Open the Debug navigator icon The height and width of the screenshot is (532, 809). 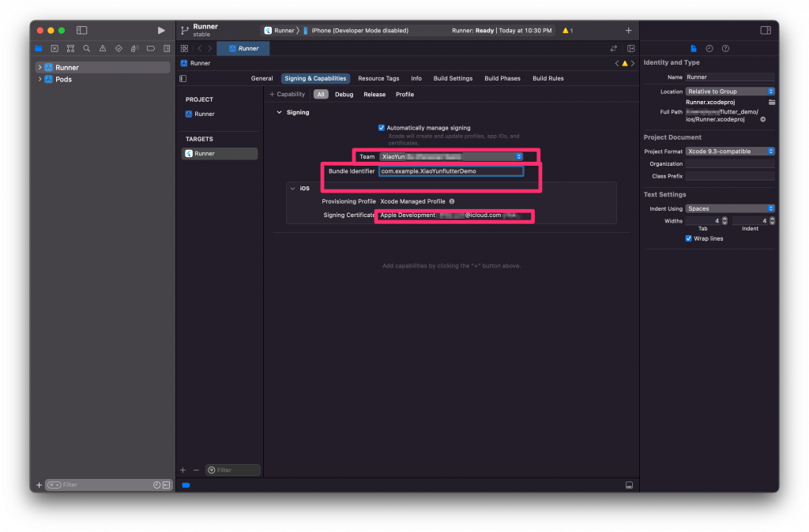pyautogui.click(x=134, y=48)
